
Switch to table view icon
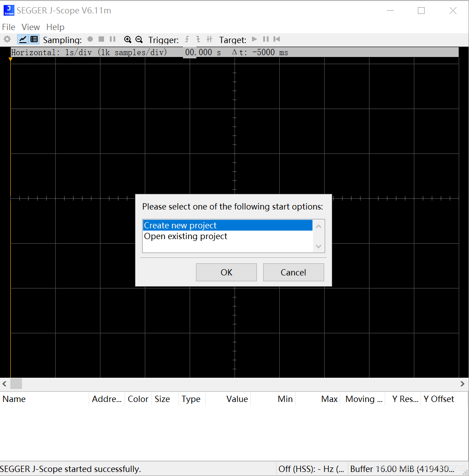point(34,39)
